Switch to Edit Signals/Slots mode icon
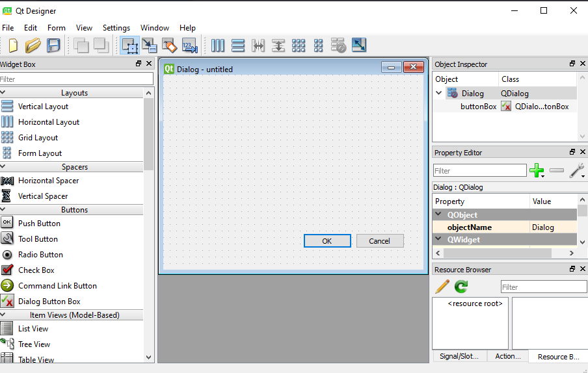The image size is (588, 373). pyautogui.click(x=150, y=45)
